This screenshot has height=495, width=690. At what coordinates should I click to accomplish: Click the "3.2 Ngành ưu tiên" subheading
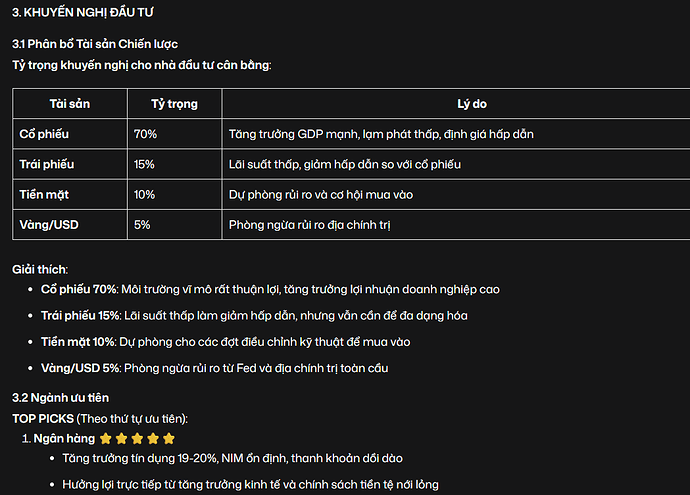pyautogui.click(x=62, y=398)
